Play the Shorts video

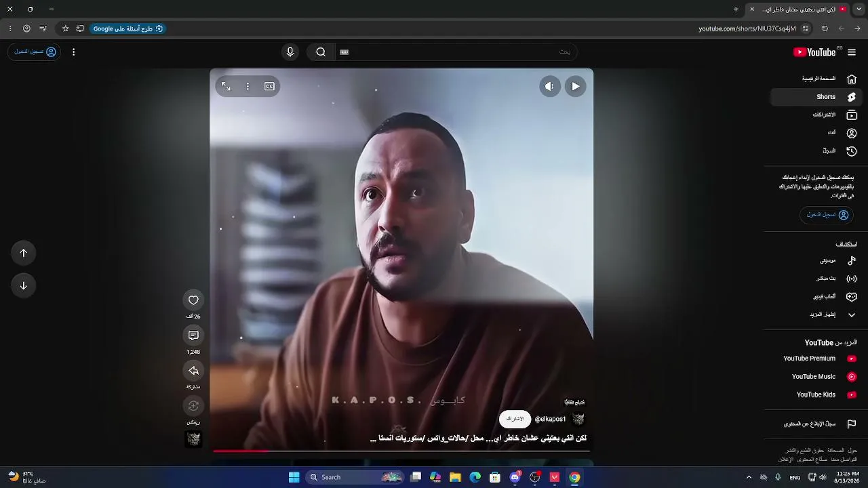tap(575, 86)
